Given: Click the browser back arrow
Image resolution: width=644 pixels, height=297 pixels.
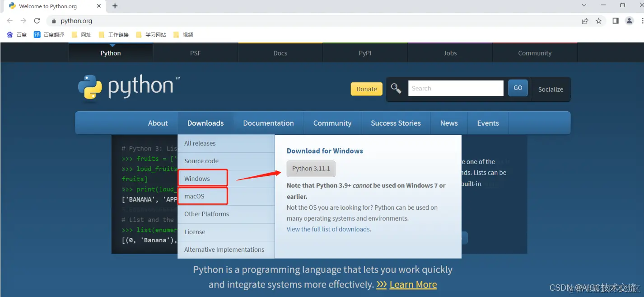Looking at the screenshot, I should pyautogui.click(x=10, y=21).
